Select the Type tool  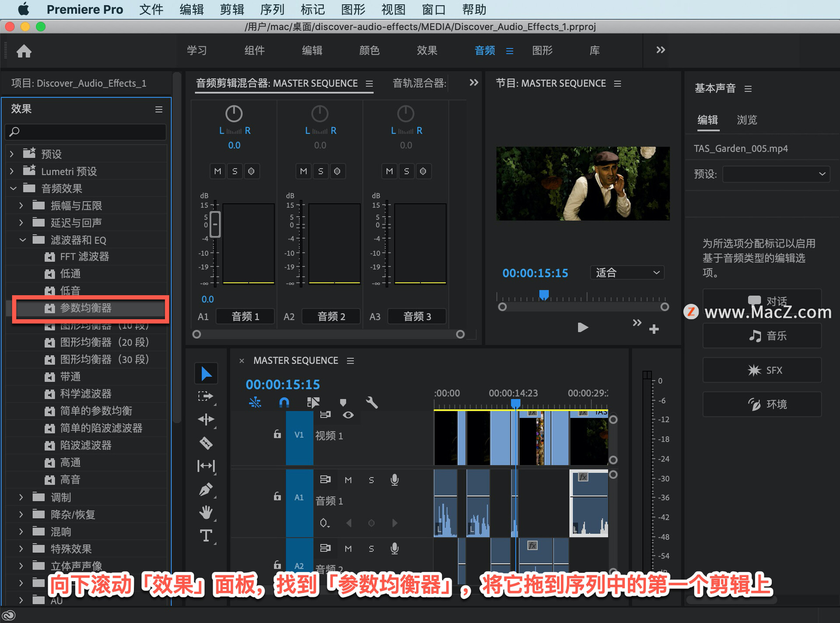206,536
